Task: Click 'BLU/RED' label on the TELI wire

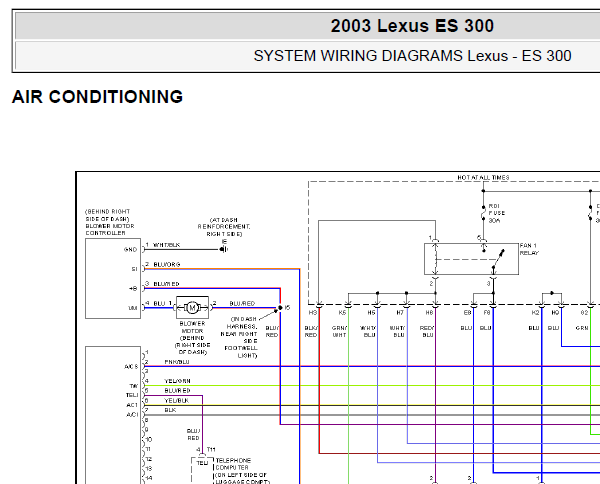Action: tap(177, 391)
